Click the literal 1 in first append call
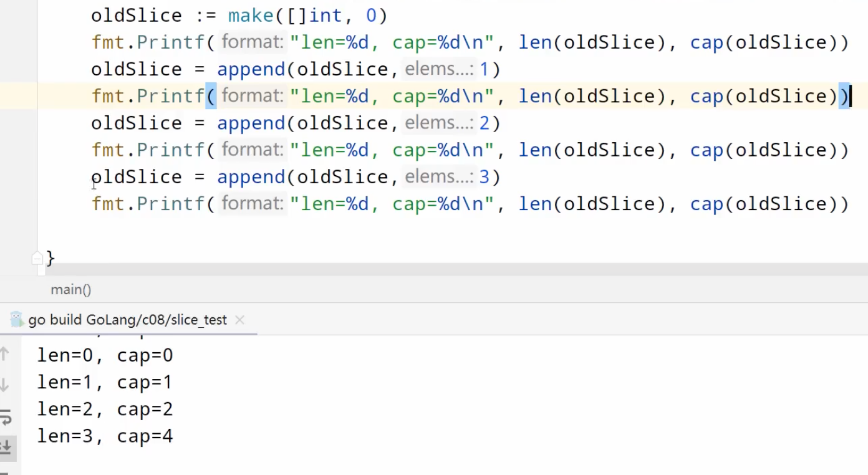 tap(484, 69)
